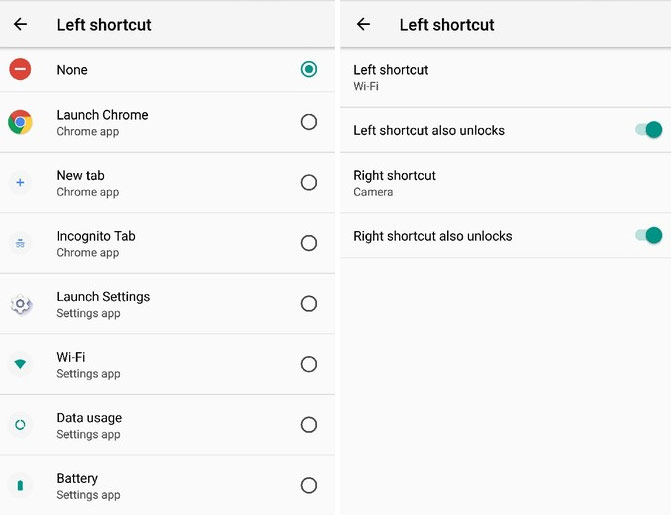Viewport: 671px width, 515px height.
Task: Open the Left shortcut Wi-Fi setting
Action: 506,77
